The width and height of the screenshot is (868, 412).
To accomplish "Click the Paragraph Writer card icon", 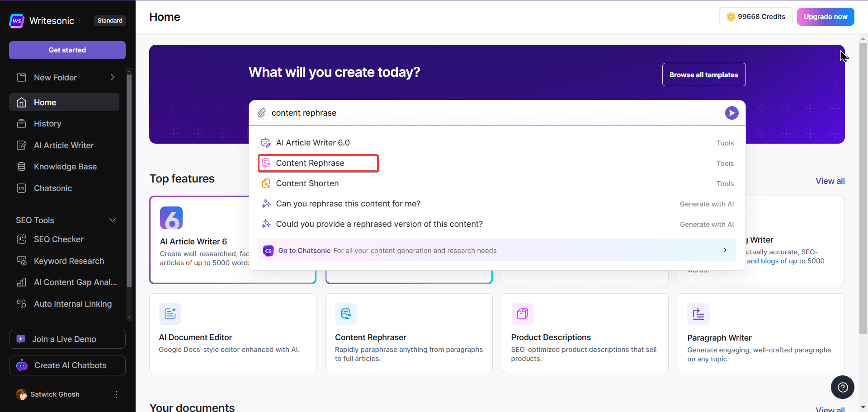I will (698, 314).
